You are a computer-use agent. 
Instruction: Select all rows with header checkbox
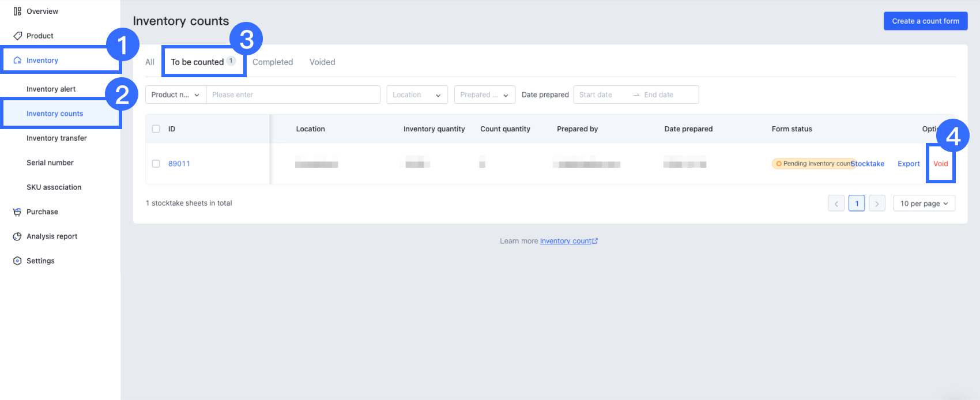point(156,129)
